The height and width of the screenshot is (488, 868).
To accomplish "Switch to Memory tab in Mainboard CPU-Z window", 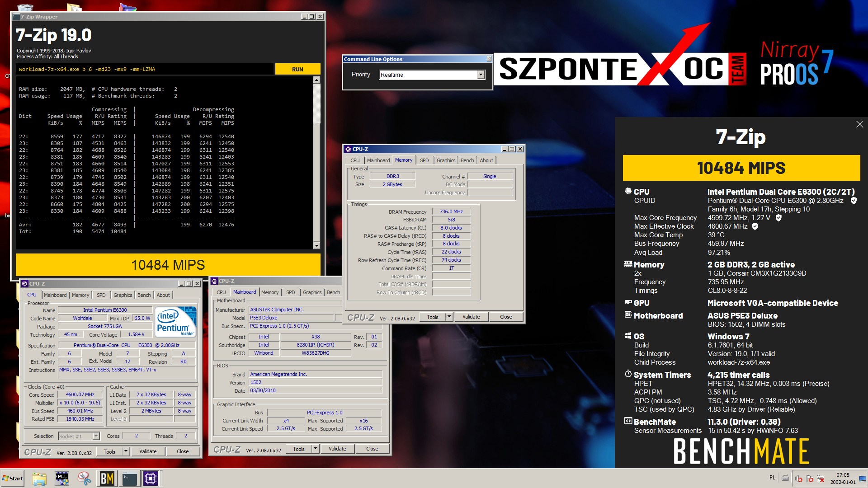I will coord(270,292).
